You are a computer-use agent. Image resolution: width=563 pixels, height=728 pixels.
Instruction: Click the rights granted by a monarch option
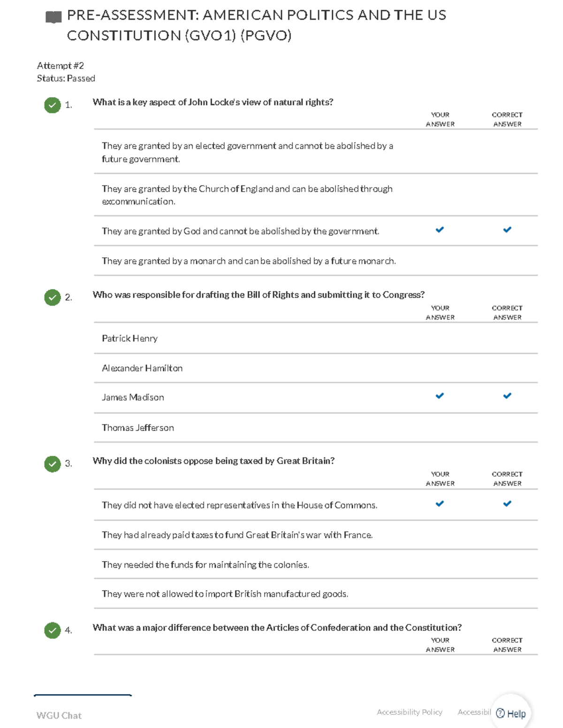tap(249, 261)
